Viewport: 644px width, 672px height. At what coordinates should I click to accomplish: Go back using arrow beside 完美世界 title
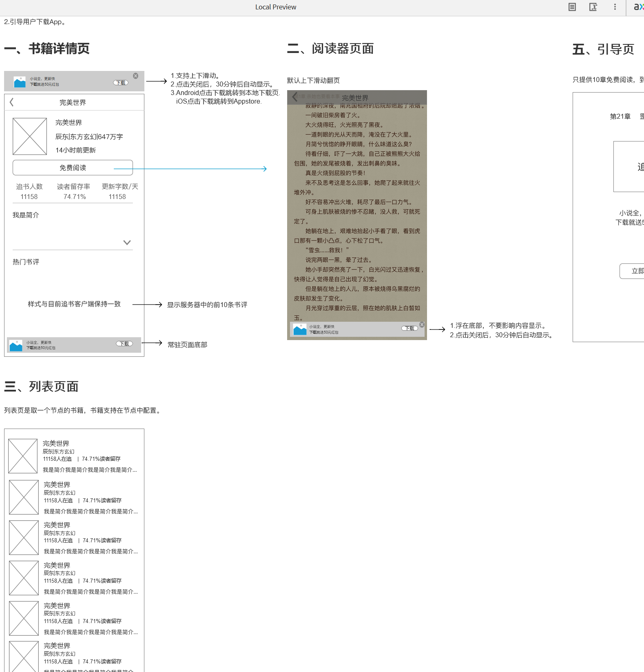tap(11, 102)
